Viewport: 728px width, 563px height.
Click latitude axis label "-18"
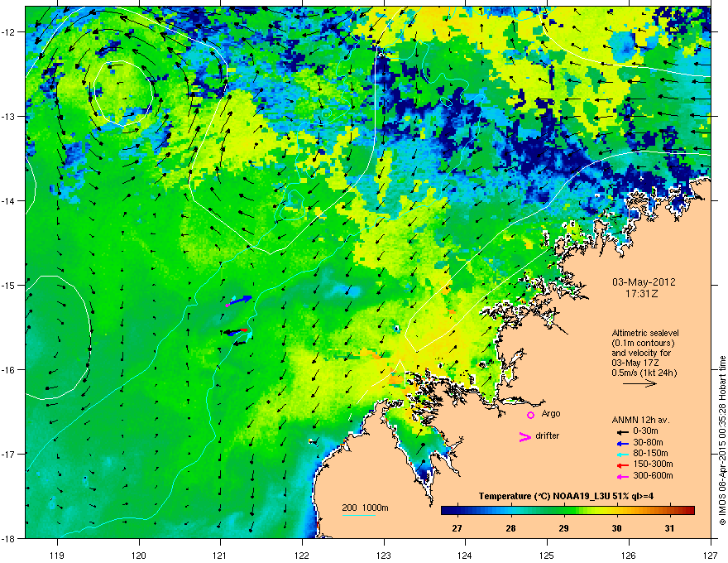8,538
